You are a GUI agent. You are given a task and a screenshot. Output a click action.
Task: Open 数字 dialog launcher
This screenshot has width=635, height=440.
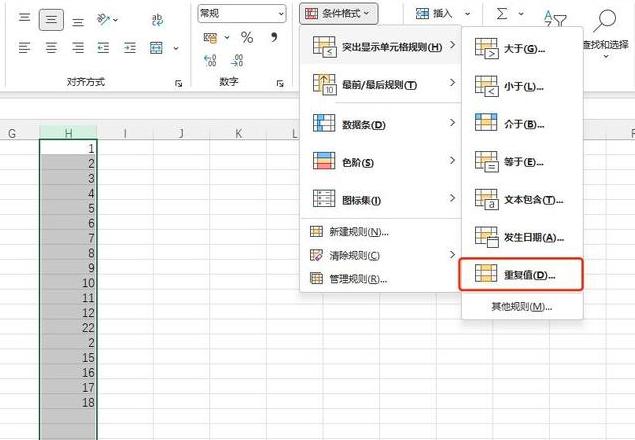(x=280, y=83)
